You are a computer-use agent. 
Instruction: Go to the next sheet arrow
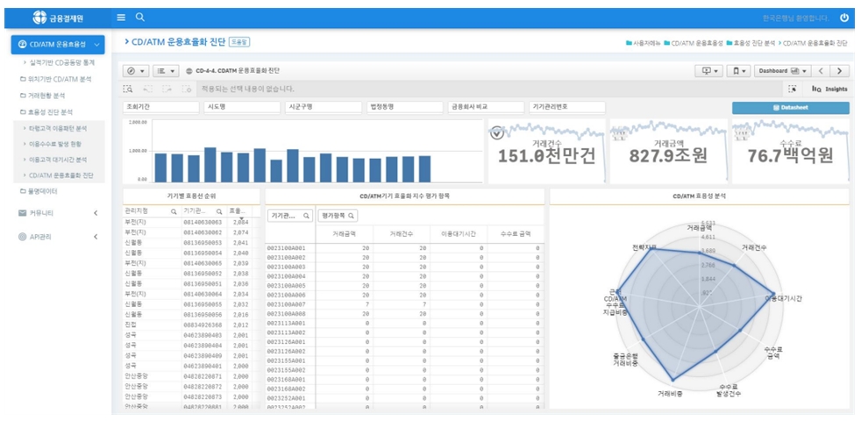[840, 70]
